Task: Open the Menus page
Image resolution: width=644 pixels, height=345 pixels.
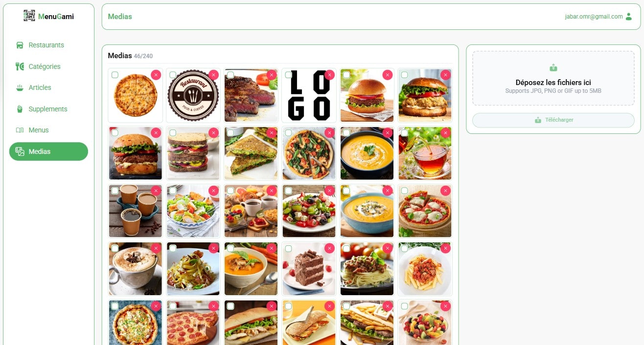Action: click(x=39, y=130)
